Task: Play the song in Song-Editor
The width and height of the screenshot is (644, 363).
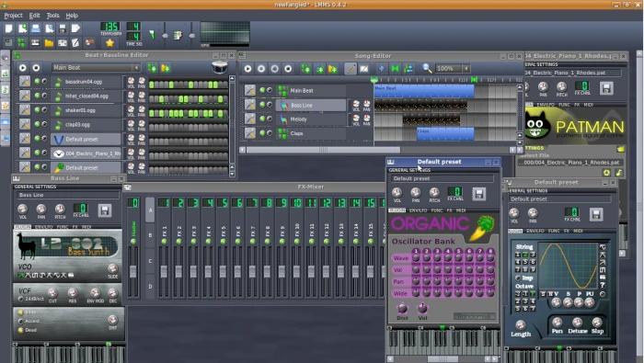Action: [x=247, y=69]
